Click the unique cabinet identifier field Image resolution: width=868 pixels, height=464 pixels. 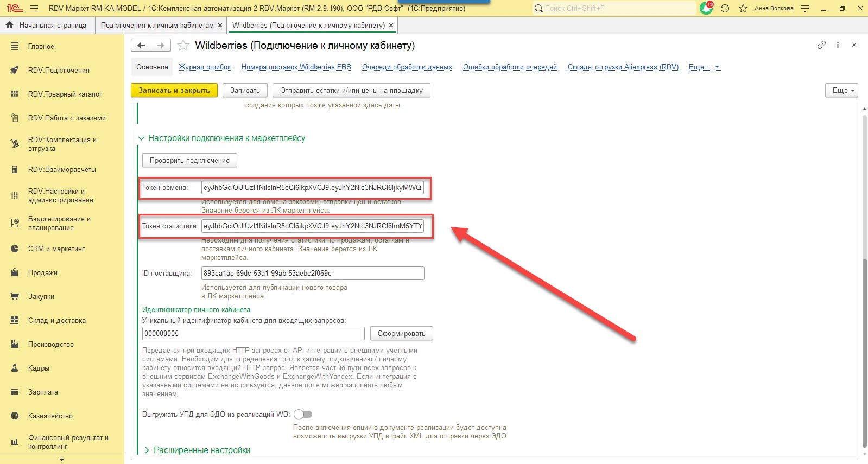click(x=254, y=334)
